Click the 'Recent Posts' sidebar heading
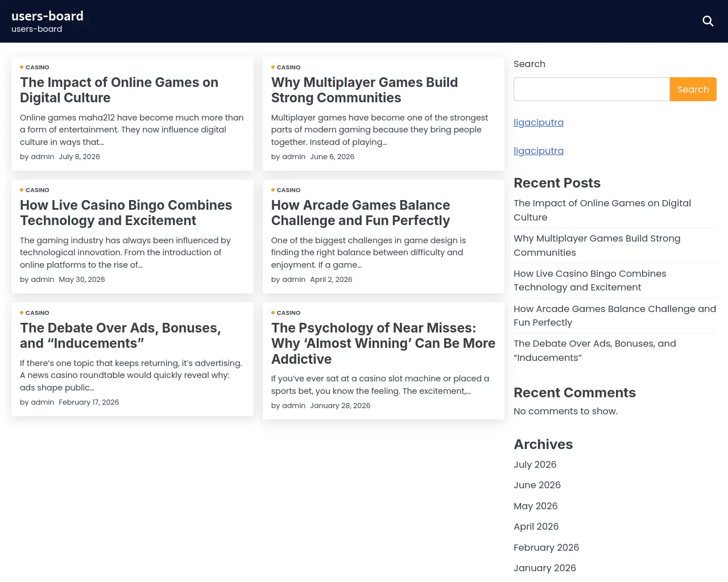This screenshot has height=582, width=728. 557,183
